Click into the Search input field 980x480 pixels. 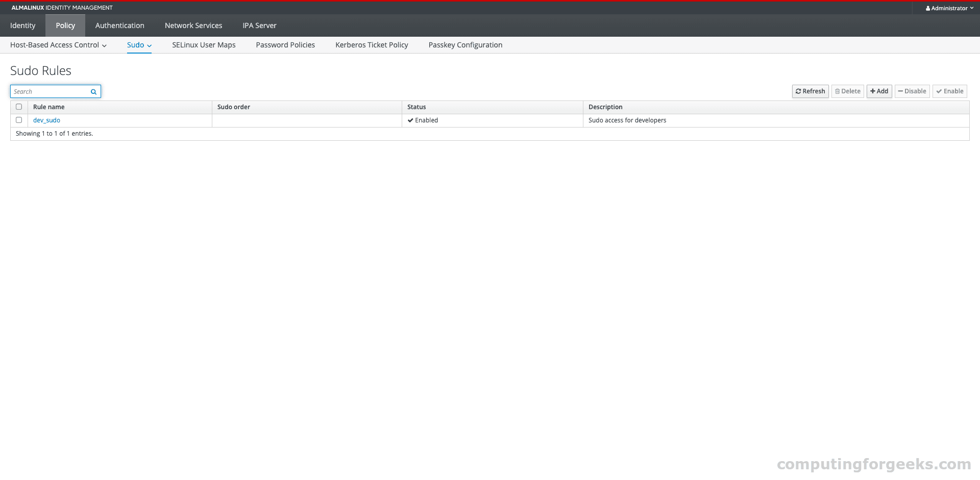50,92
